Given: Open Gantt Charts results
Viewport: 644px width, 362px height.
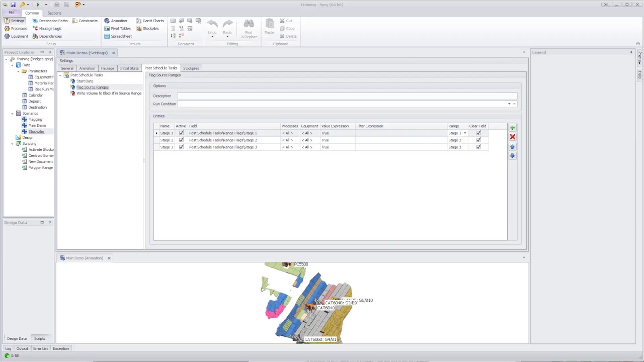Looking at the screenshot, I should pyautogui.click(x=150, y=21).
